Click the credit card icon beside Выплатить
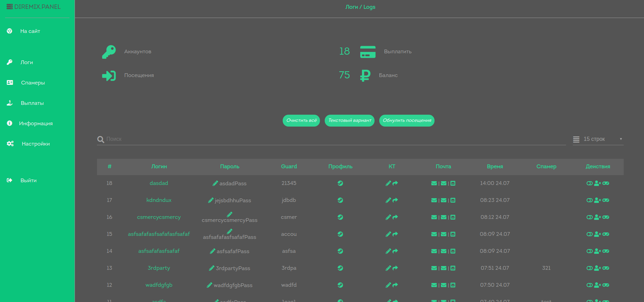Viewport: 644px width, 302px height. point(368,52)
